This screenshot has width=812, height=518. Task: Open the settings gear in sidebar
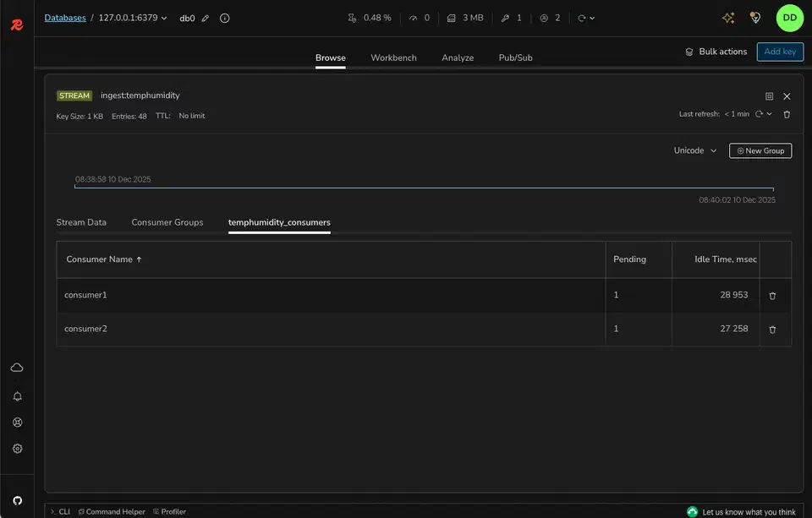point(17,449)
